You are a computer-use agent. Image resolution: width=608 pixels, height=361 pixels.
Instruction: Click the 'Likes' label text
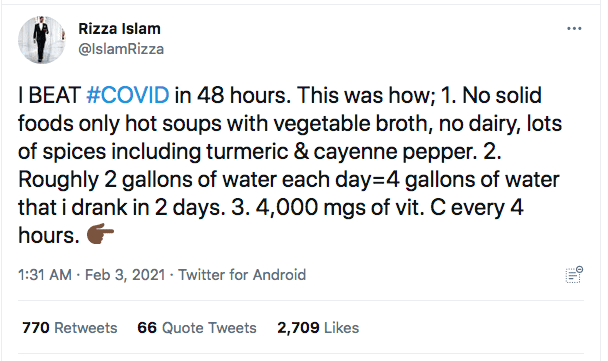tap(342, 328)
